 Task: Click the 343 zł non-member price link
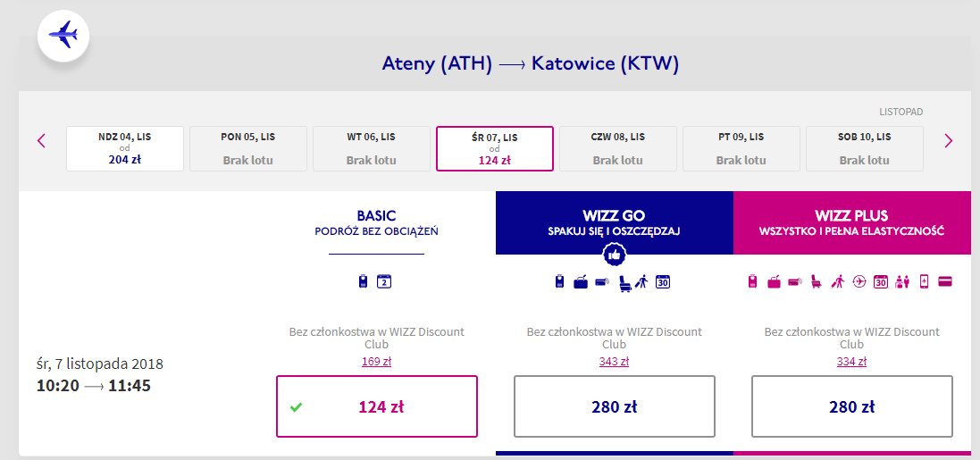pos(614,362)
